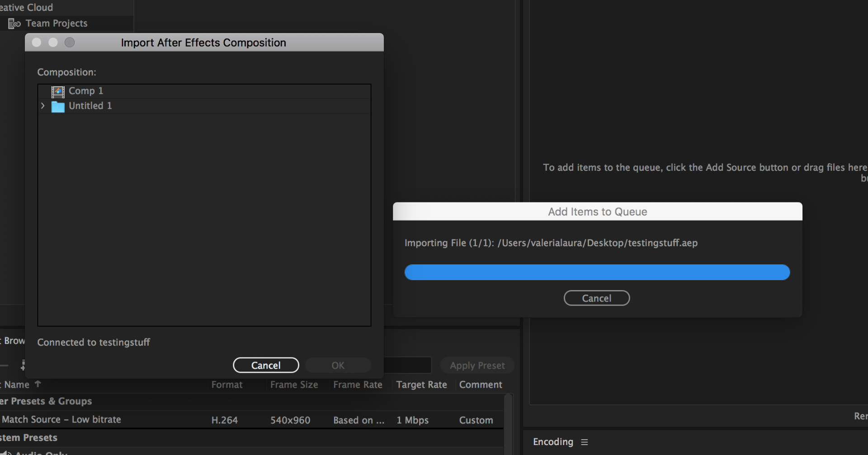Sort presets by Frame Size column
Image resolution: width=868 pixels, height=455 pixels.
click(294, 385)
